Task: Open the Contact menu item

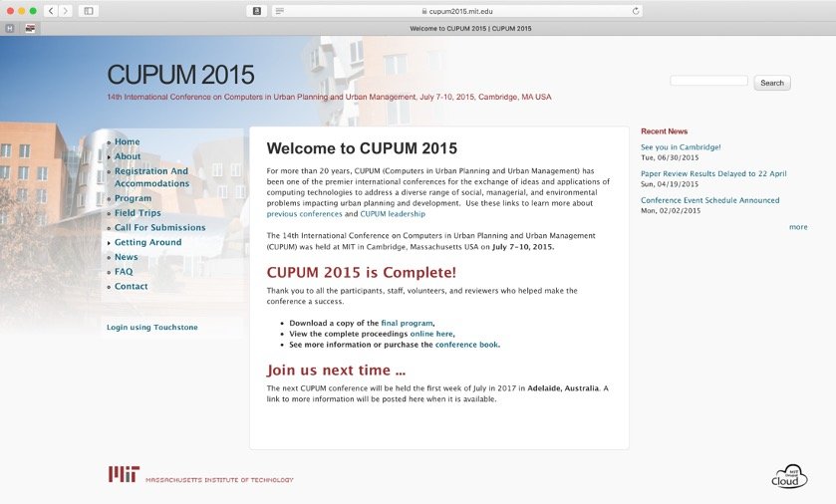Action: click(131, 287)
